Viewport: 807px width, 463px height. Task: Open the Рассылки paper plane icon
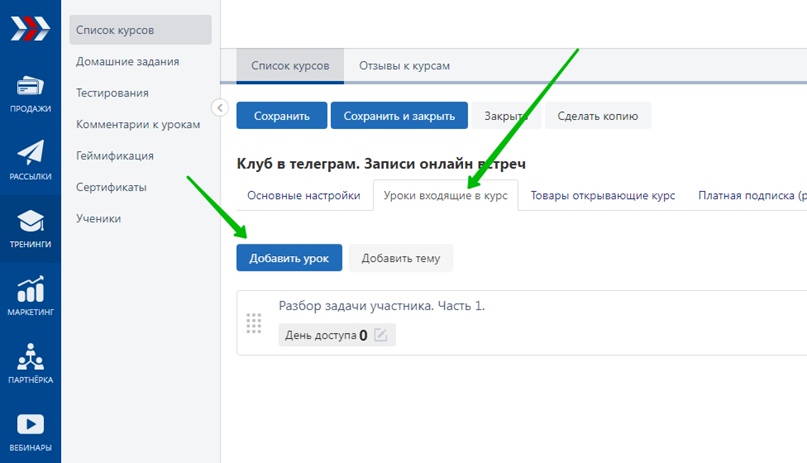[x=30, y=152]
